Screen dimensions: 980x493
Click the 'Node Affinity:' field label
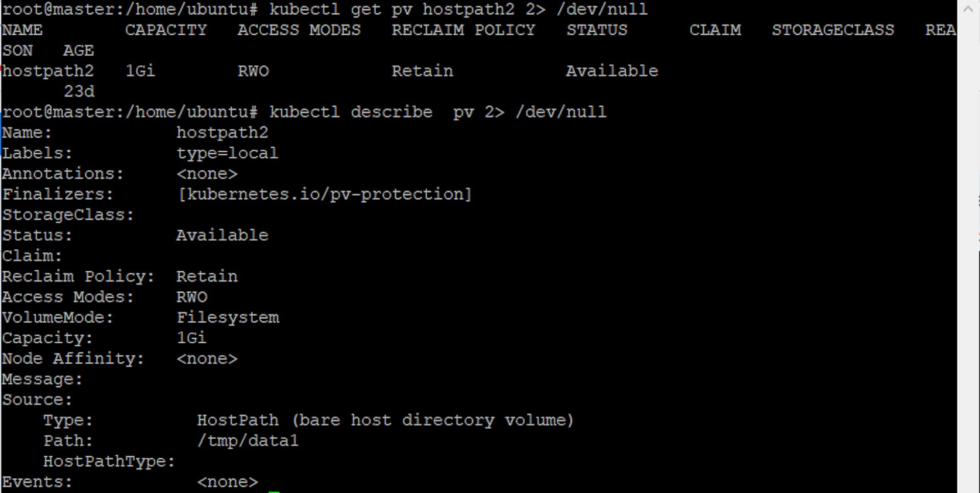73,358
